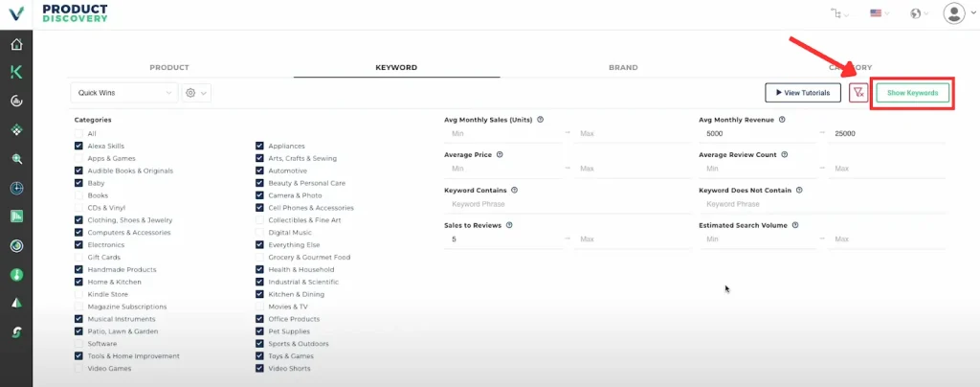Uncheck Clothing, Shoes & Jewelry

click(78, 220)
